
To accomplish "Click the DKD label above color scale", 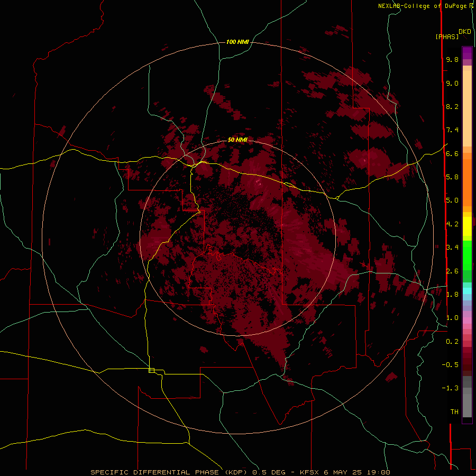I will 465,32.
